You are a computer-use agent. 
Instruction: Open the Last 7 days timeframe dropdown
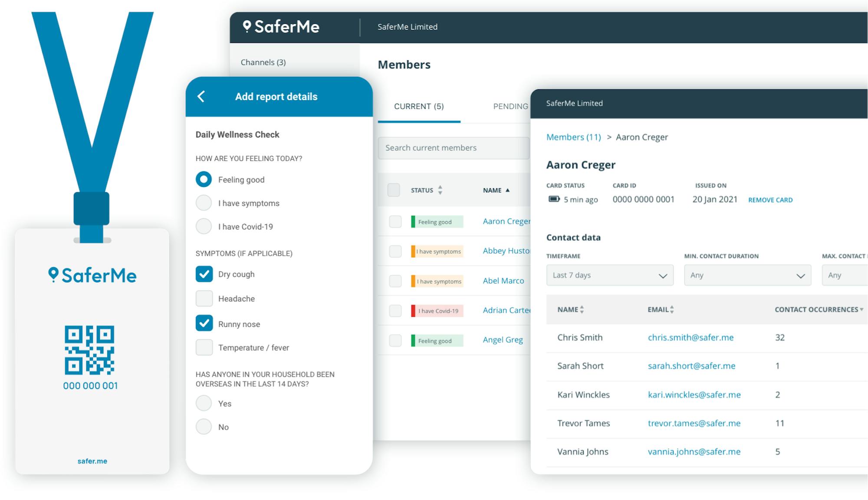(x=609, y=275)
